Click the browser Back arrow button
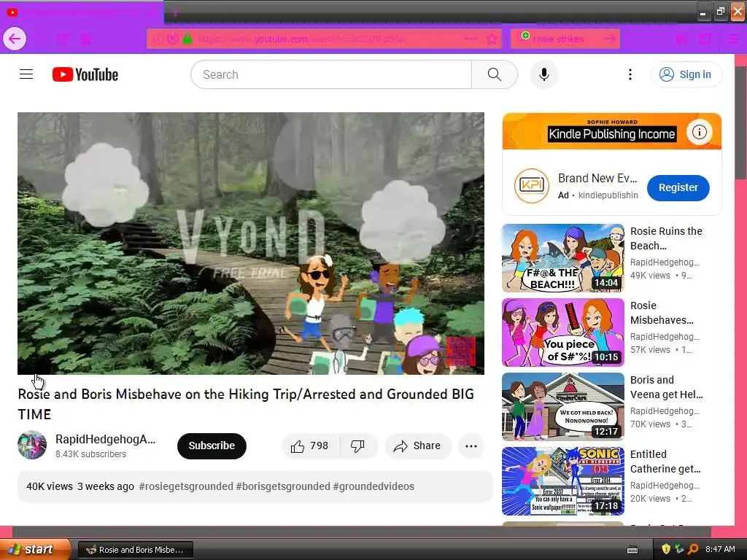Viewport: 747px width, 560px height. [x=15, y=39]
